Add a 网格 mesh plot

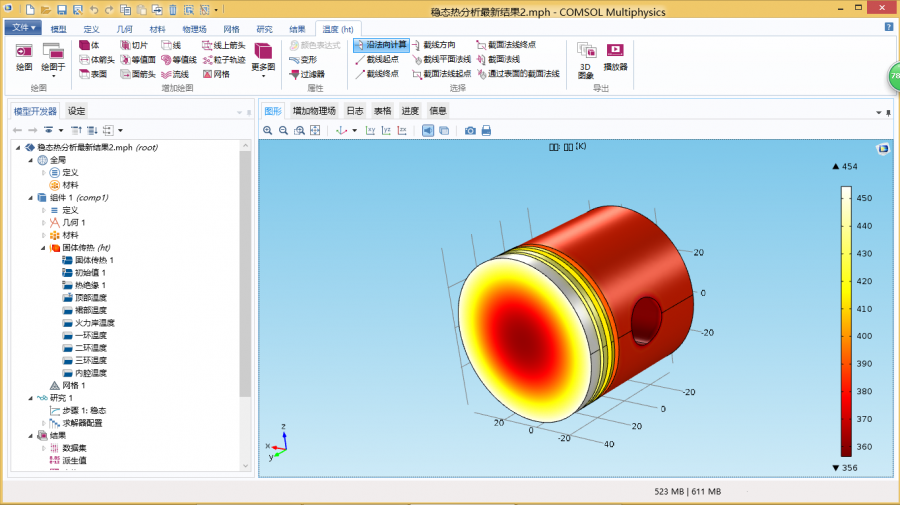216,74
